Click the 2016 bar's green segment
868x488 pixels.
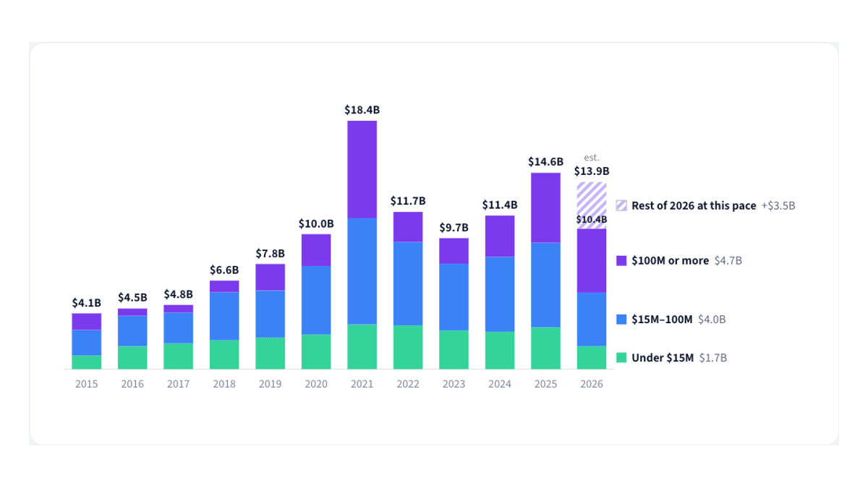[132, 357]
